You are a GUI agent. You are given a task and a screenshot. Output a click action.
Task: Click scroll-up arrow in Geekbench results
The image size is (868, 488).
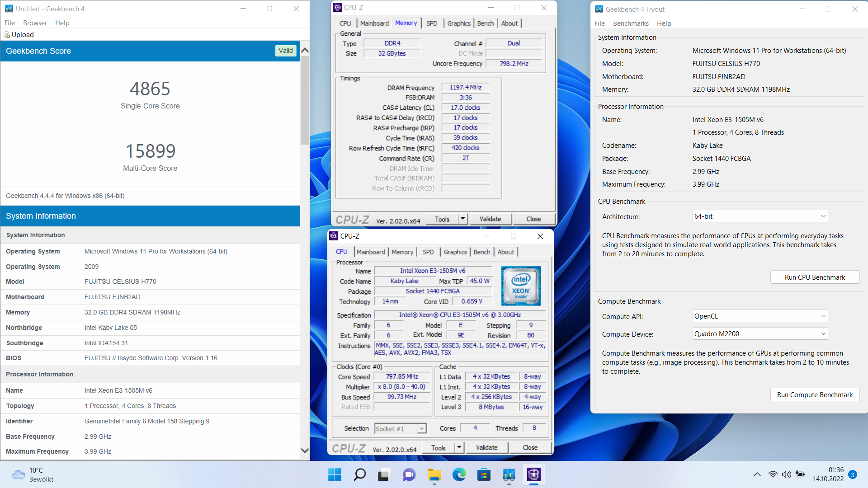pos(305,51)
